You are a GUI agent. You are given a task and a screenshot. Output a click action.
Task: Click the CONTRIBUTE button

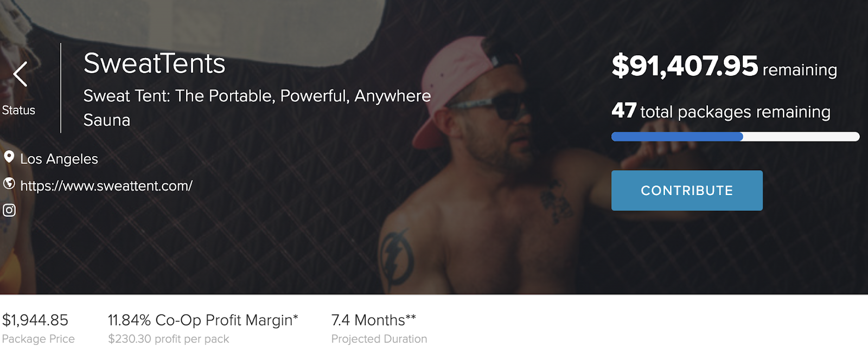coord(687,190)
